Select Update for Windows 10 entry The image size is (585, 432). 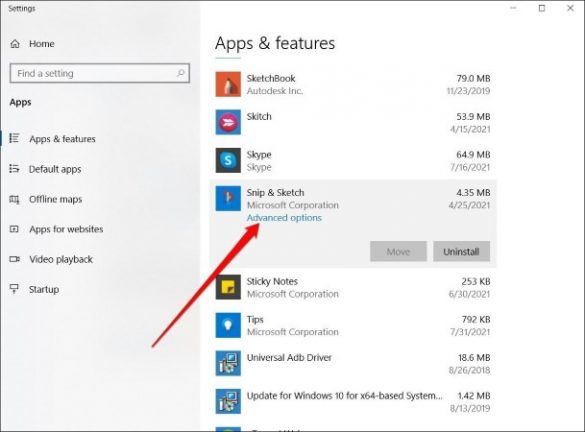pyautogui.click(x=353, y=401)
